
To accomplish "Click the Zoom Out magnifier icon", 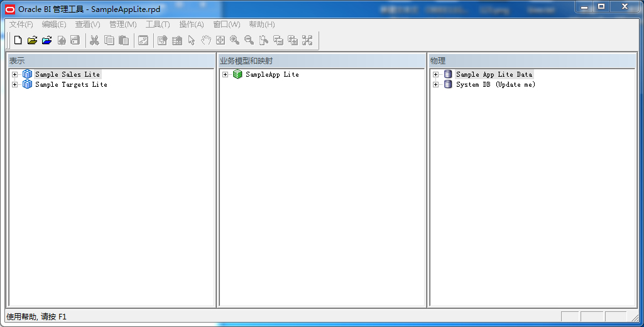I will click(x=249, y=40).
